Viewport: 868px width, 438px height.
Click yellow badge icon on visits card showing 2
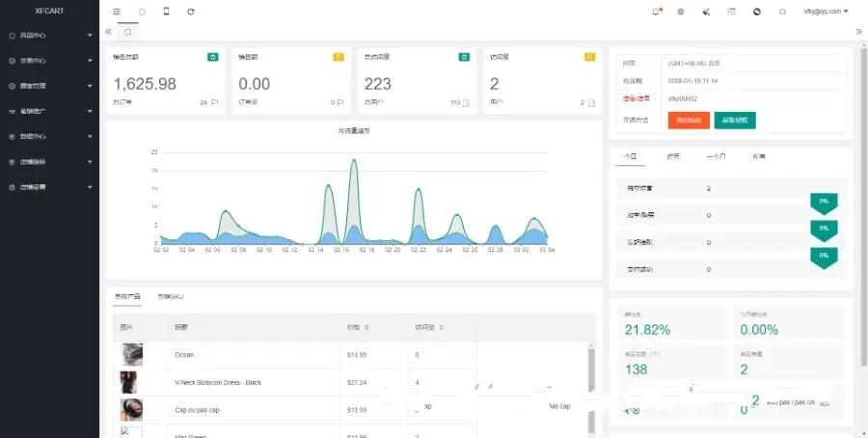coord(590,57)
